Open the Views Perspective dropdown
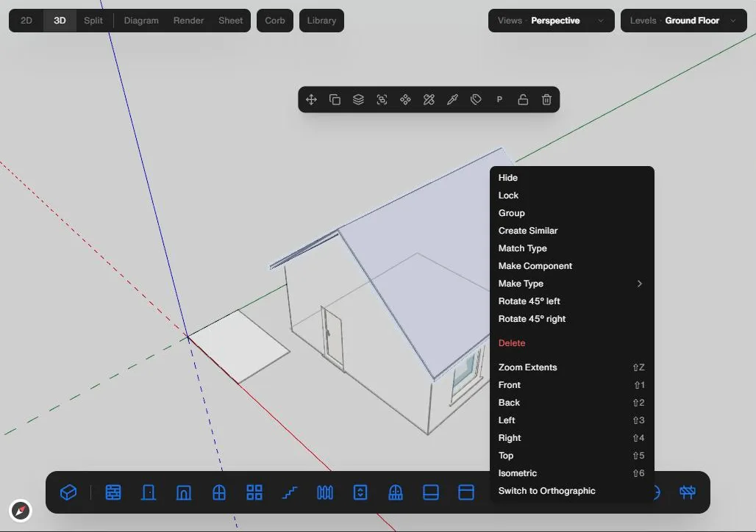 (x=551, y=21)
